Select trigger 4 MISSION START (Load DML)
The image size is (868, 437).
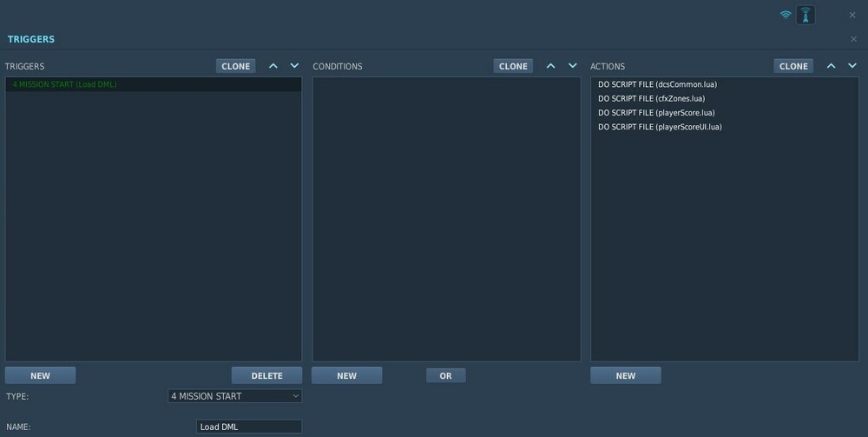[x=154, y=84]
